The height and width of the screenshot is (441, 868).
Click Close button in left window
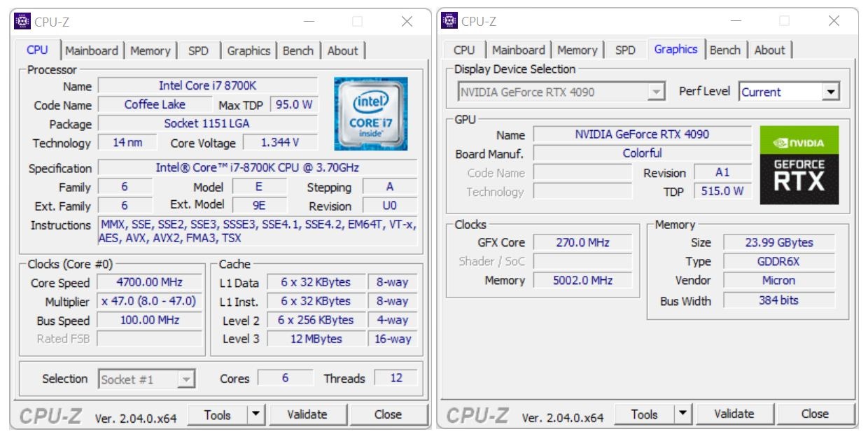coord(388,414)
